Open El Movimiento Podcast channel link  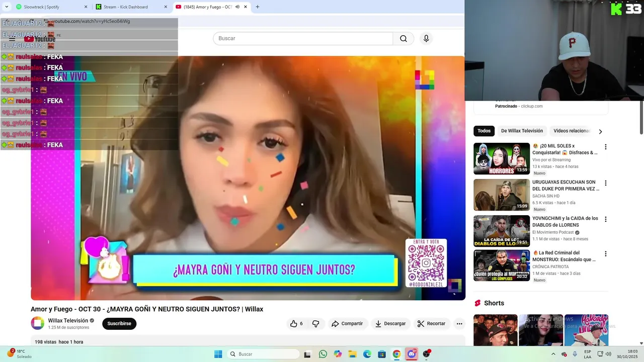click(553, 232)
